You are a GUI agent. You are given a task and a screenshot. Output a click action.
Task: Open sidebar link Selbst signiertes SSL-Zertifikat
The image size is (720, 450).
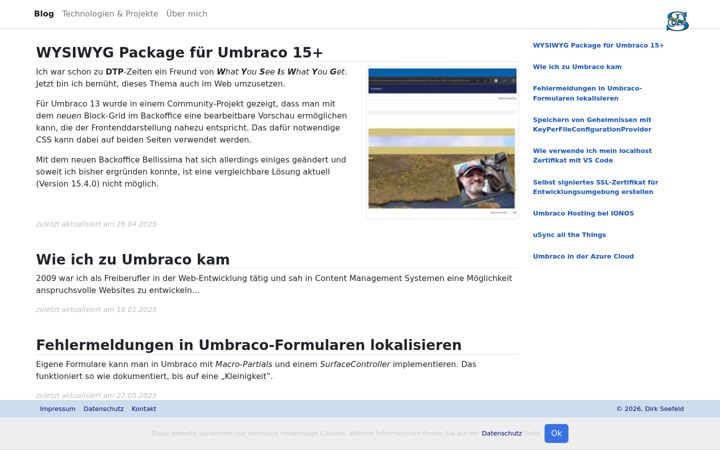coord(595,187)
